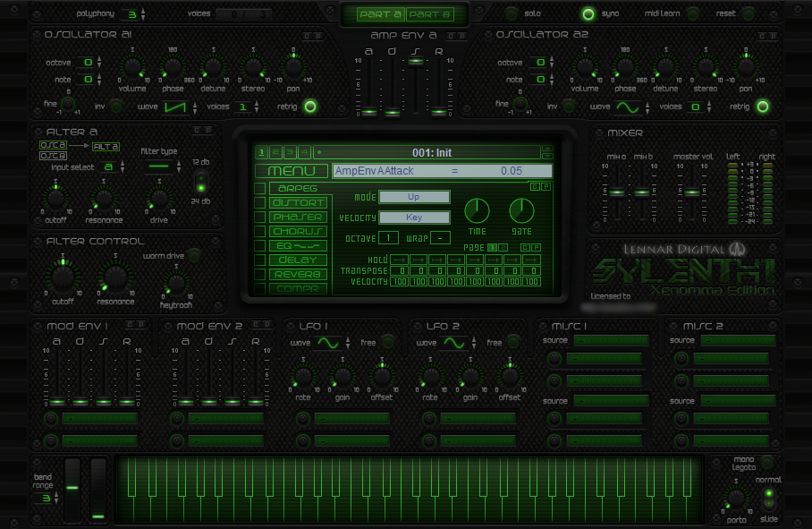Change Oscillator A2 wave selector
The width and height of the screenshot is (812, 529).
click(x=628, y=107)
